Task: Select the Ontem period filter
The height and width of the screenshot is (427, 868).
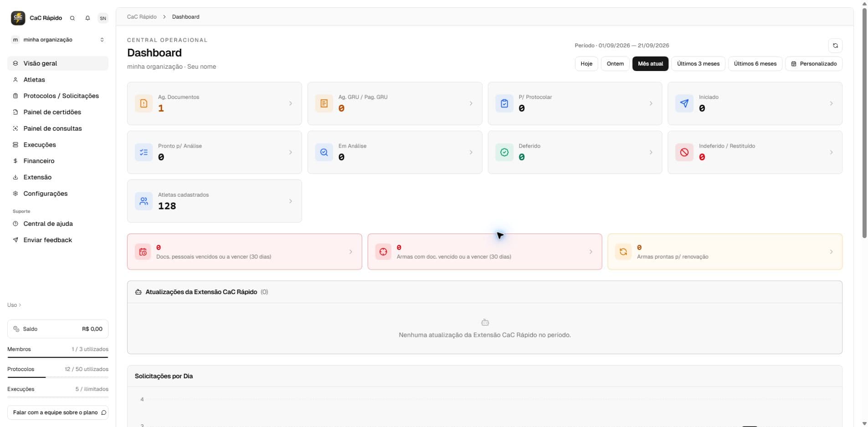Action: point(615,64)
